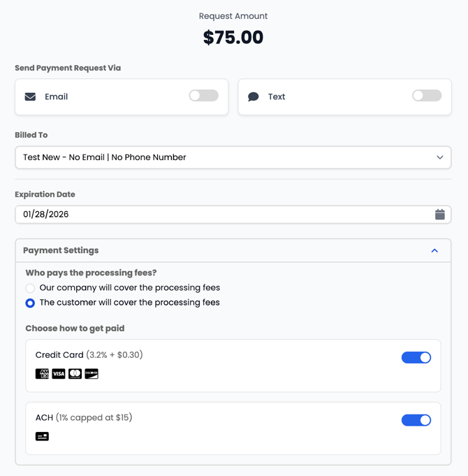Enable the Text payment request toggle
Image resolution: width=468 pixels, height=476 pixels.
427,96
